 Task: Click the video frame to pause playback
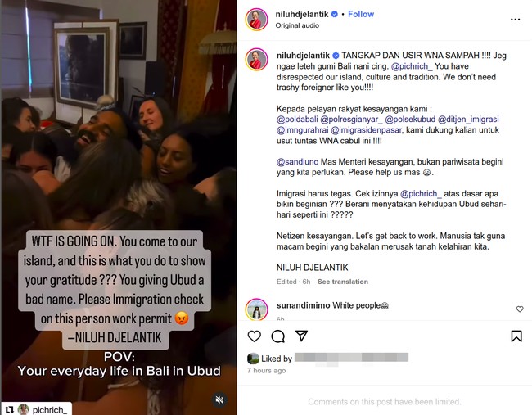coord(119,136)
